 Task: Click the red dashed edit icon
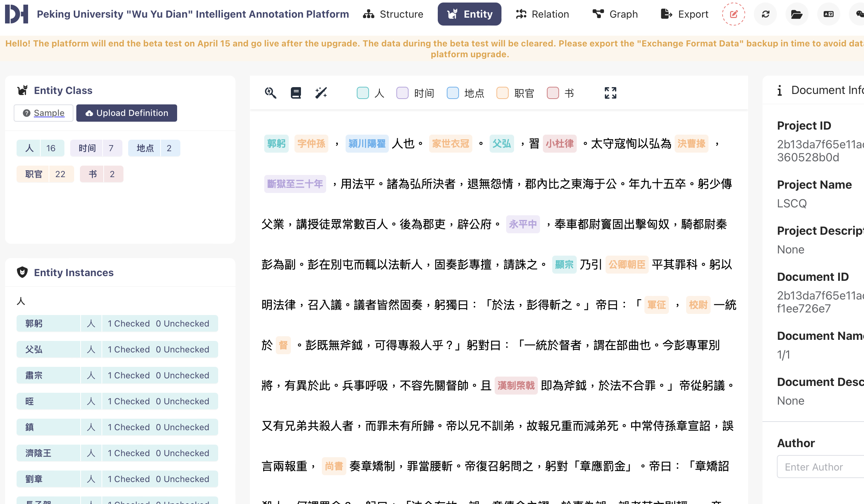coord(734,14)
